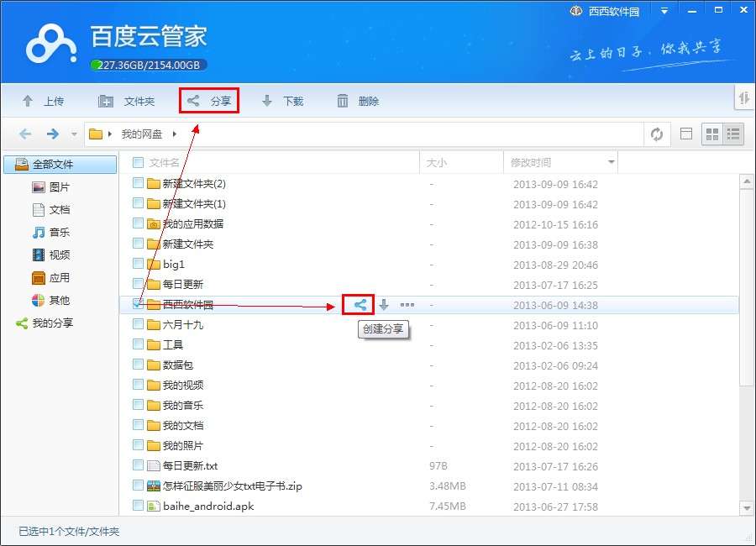Click the share icon on 西西软件园 row
Screen dimensions: 756x546
[359, 305]
